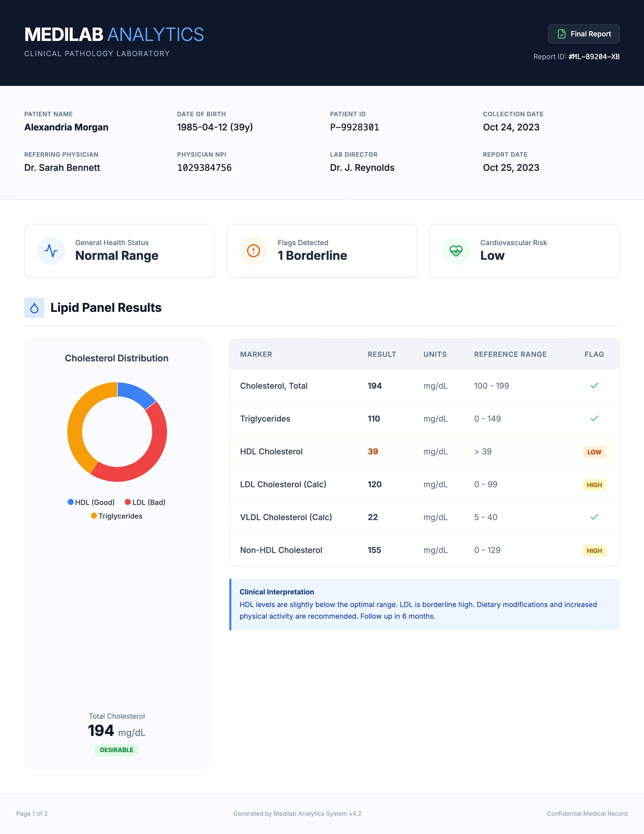The image size is (644, 834).
Task: Click the green checkmark in Triglycerides row
Action: tap(594, 419)
